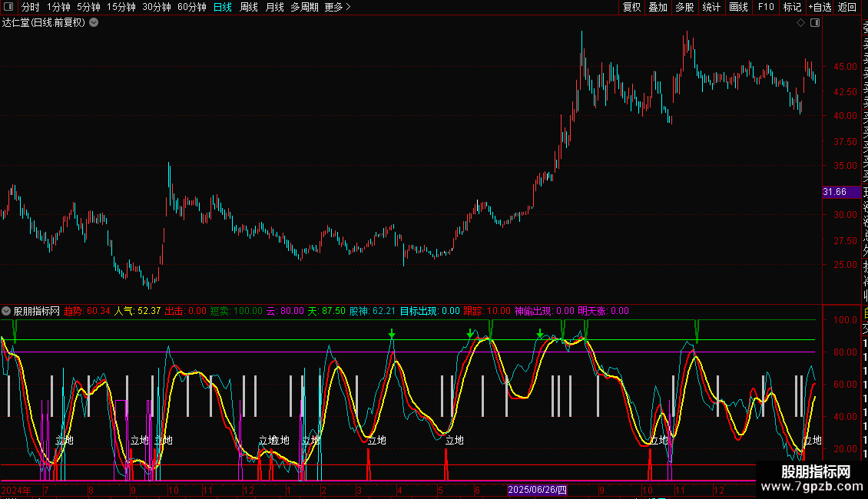The width and height of the screenshot is (868, 499).
Task: Click the 2025/06/26 date marker on timeline
Action: (537, 490)
